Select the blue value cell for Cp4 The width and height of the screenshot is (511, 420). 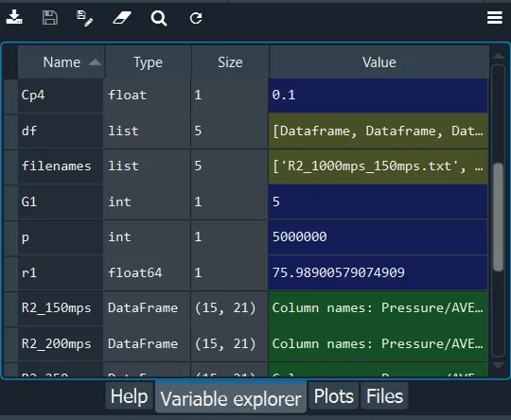[x=378, y=96]
